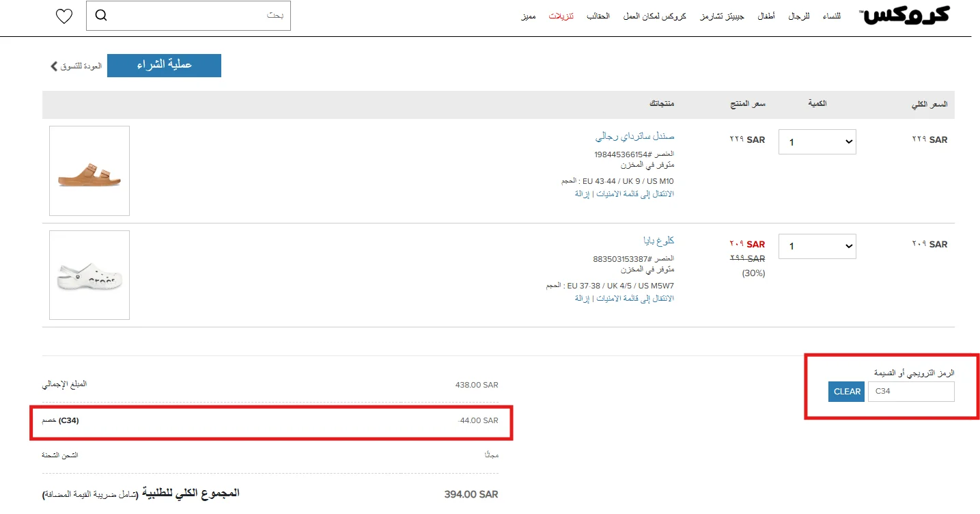
Task: Click the (30%) discount percentage
Action: click(x=754, y=273)
